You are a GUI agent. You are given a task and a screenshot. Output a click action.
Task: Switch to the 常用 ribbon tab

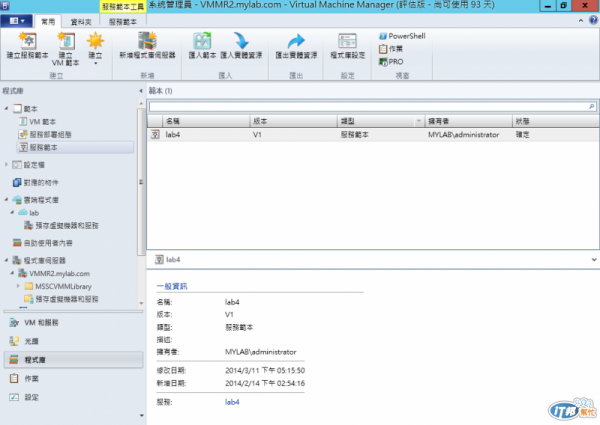(48, 22)
